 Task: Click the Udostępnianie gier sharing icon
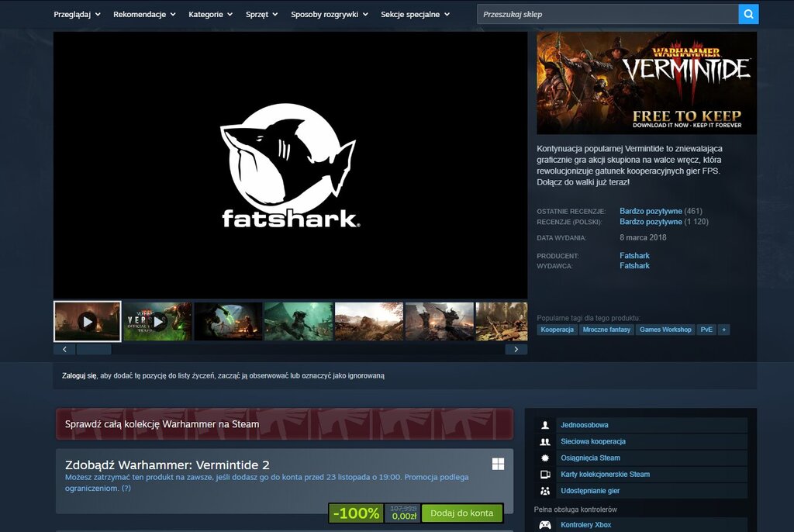tap(545, 491)
